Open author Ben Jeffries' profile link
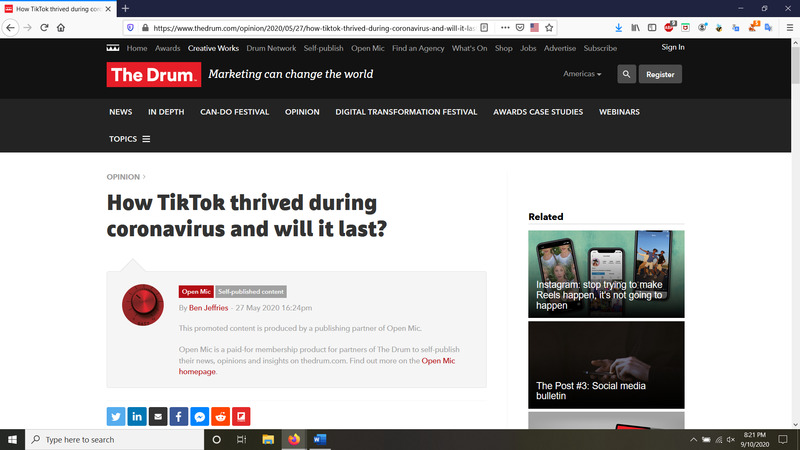This screenshot has height=450, width=800. [x=209, y=308]
